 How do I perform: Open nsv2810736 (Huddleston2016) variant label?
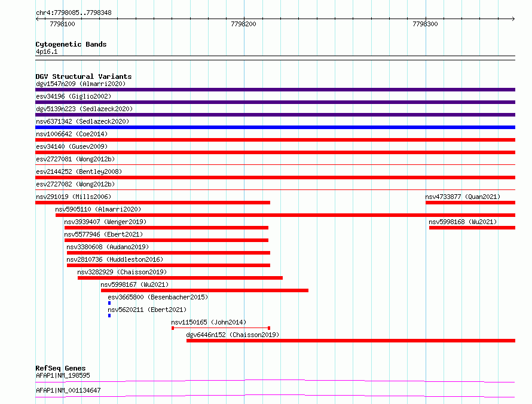115,259
